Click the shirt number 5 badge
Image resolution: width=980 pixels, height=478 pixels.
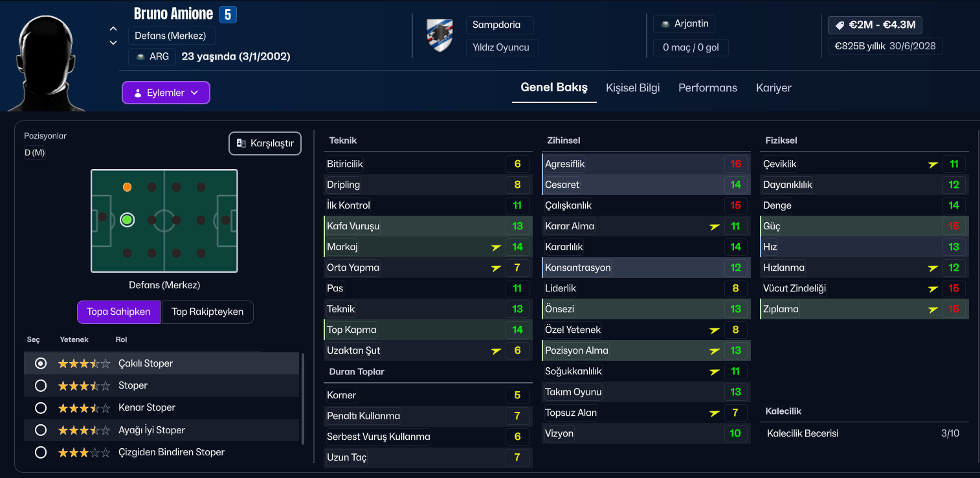(x=228, y=14)
